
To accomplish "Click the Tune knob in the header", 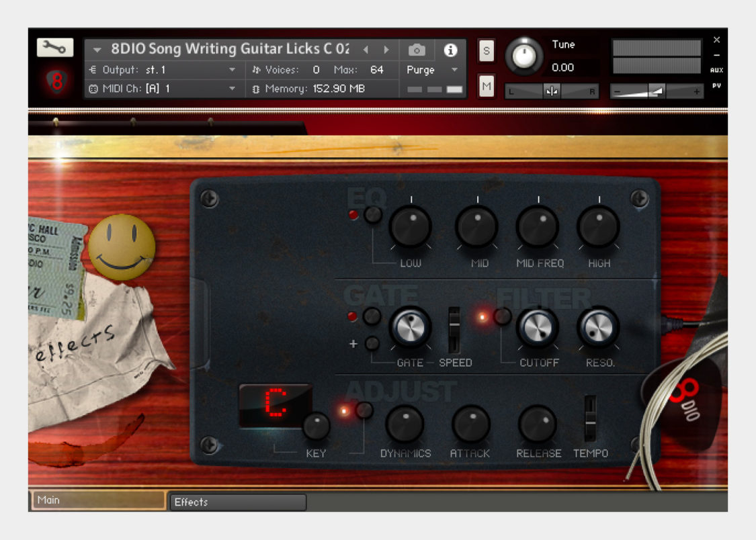I will pos(526,54).
